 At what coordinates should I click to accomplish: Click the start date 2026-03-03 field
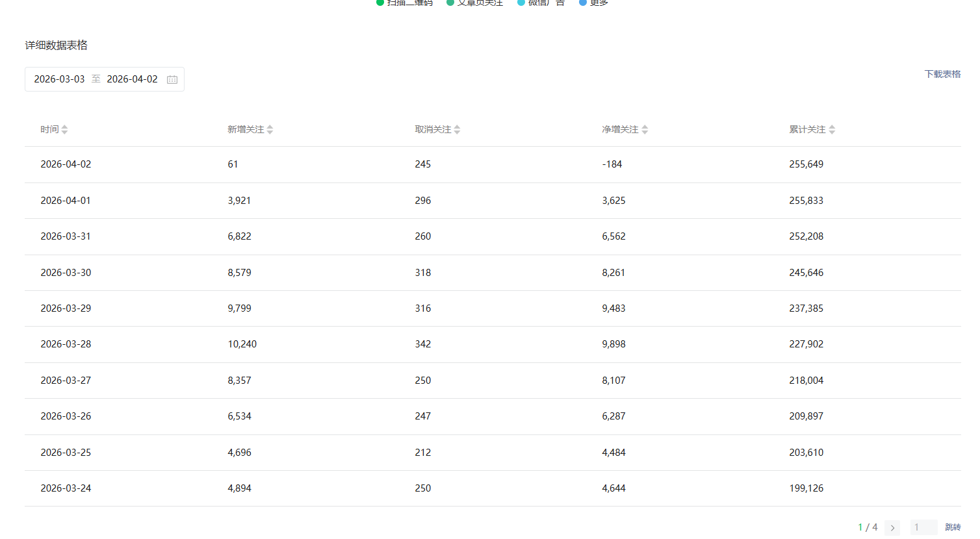[x=59, y=79]
